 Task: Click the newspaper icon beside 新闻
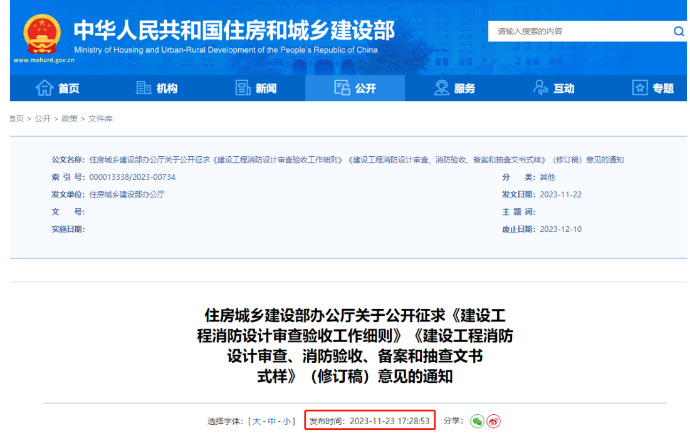coord(241,88)
